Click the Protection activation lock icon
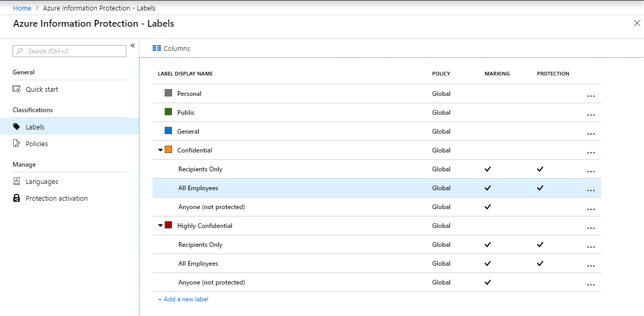Image resolution: width=644 pixels, height=316 pixels. click(16, 198)
